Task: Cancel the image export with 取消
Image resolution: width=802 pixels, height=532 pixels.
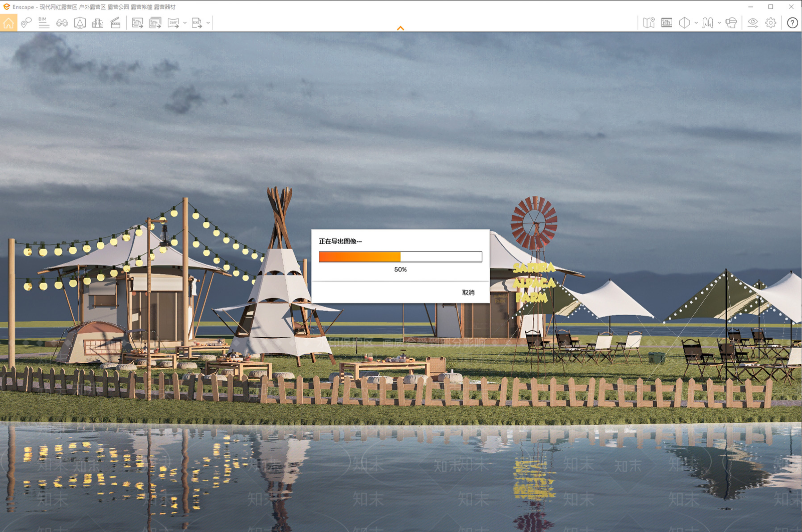Action: tap(468, 293)
